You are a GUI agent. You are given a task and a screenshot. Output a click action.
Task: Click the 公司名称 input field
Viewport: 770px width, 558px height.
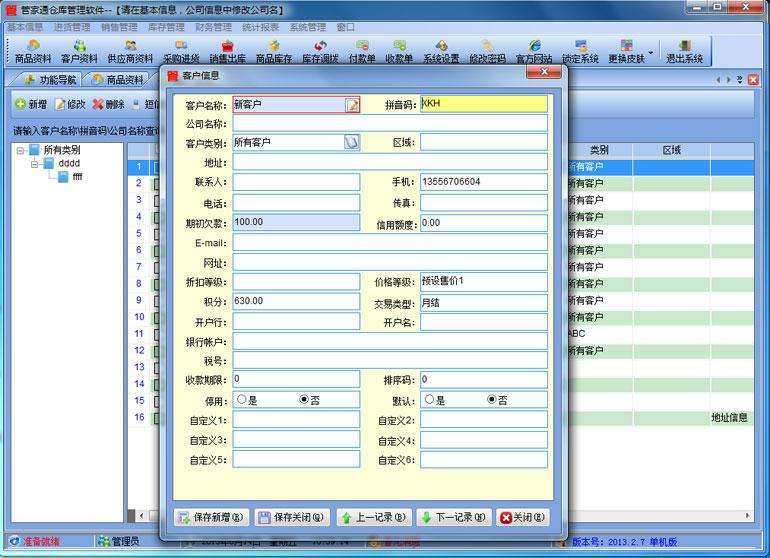coord(390,123)
